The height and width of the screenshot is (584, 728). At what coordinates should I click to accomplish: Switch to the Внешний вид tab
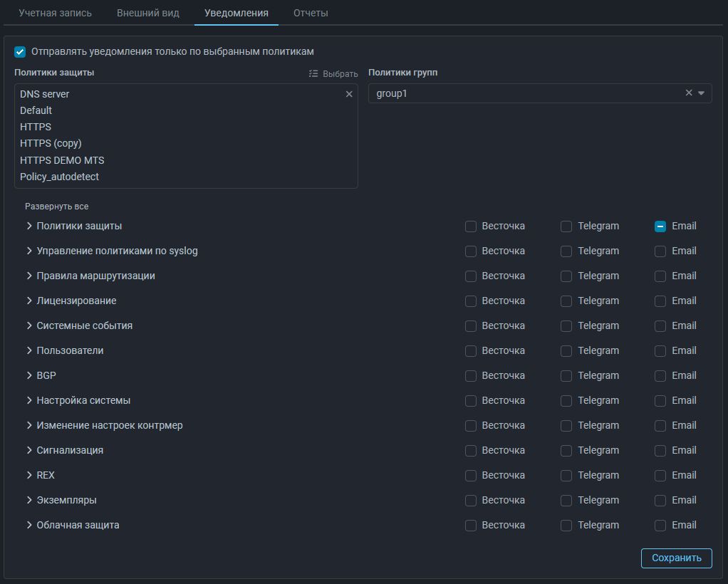[x=148, y=13]
